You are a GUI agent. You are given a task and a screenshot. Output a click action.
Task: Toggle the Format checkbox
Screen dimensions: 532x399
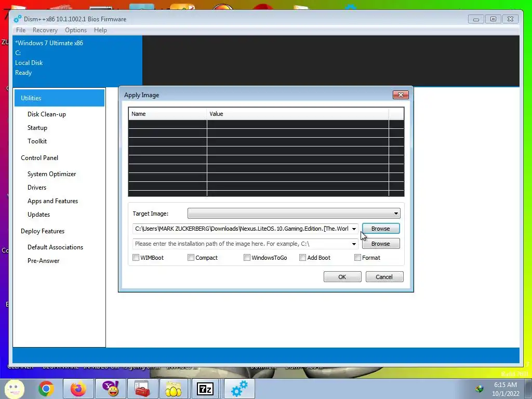point(357,258)
